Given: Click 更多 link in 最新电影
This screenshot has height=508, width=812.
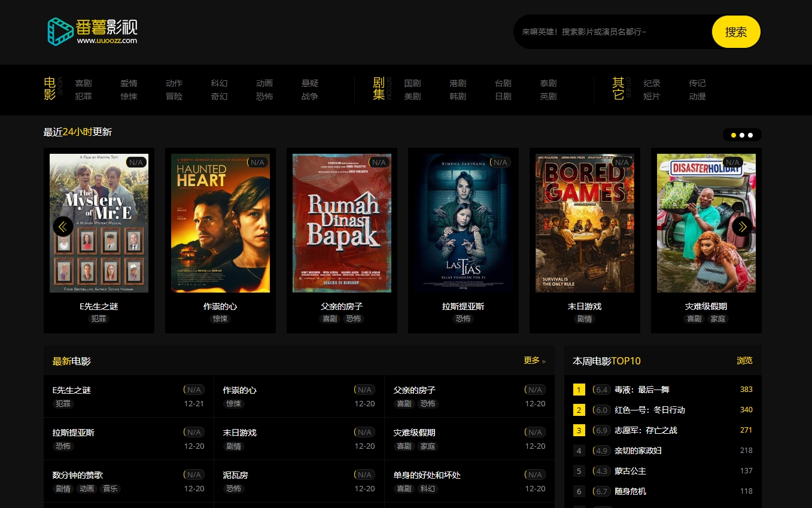Looking at the screenshot, I should (x=534, y=360).
